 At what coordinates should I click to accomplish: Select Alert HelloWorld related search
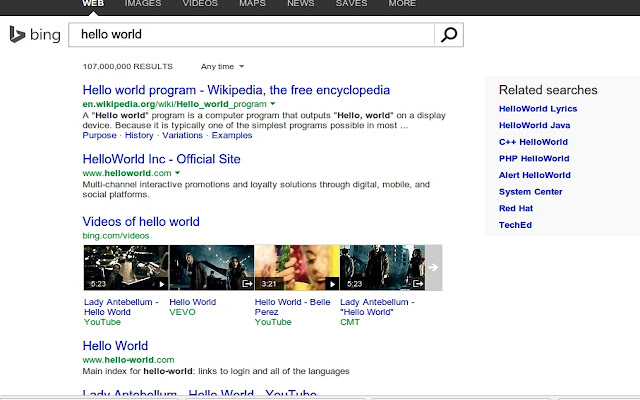tap(535, 176)
